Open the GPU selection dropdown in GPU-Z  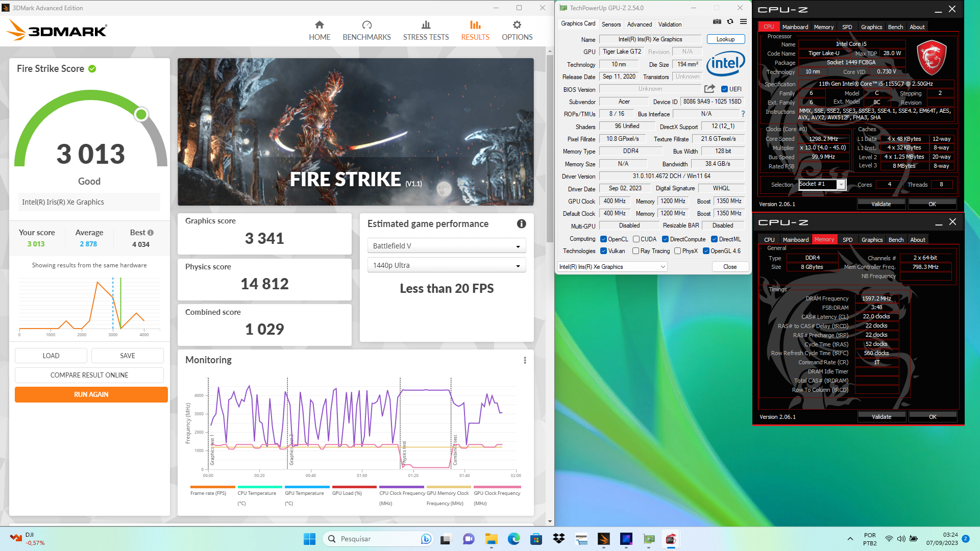[x=612, y=267]
